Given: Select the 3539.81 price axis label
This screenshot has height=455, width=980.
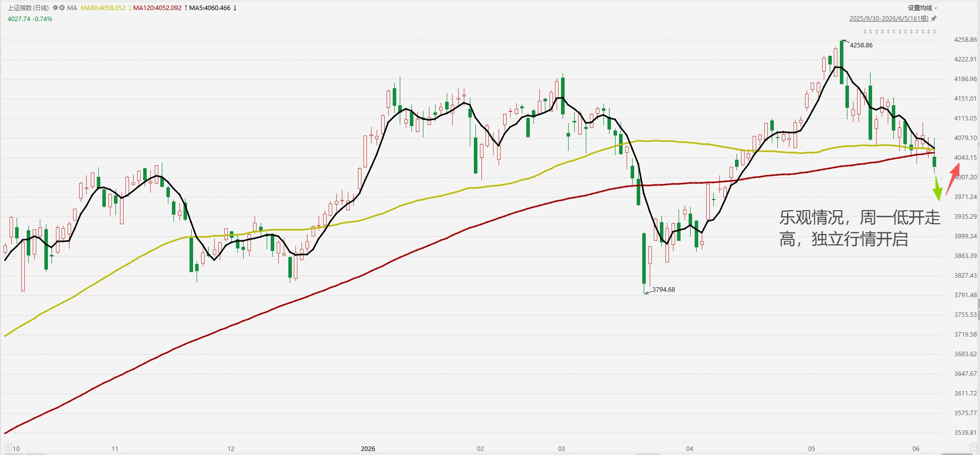Looking at the screenshot, I should tap(965, 433).
